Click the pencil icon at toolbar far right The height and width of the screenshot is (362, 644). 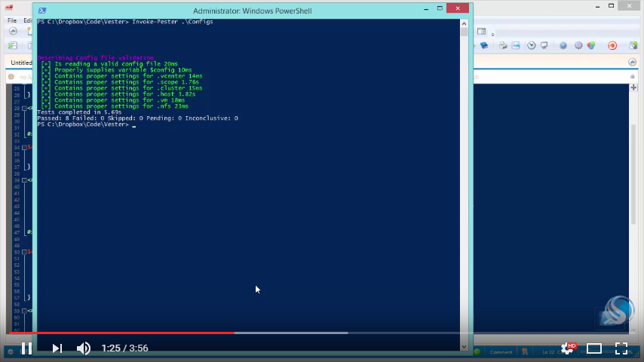(633, 45)
